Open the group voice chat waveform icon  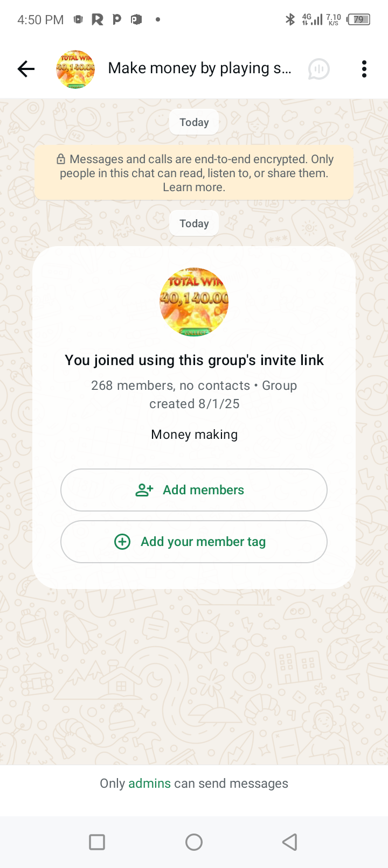[x=318, y=69]
